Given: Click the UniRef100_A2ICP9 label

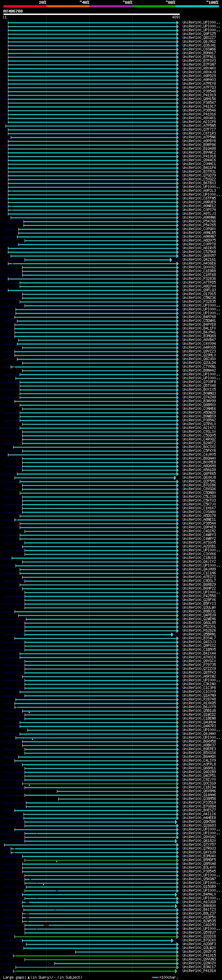Looking at the screenshot, I should [x=199, y=122].
